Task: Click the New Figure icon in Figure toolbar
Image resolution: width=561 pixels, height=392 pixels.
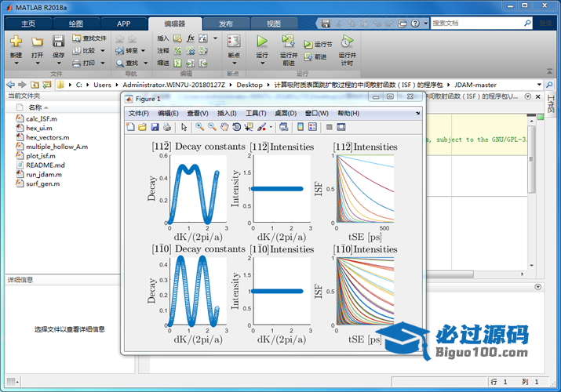Action: pyautogui.click(x=130, y=127)
